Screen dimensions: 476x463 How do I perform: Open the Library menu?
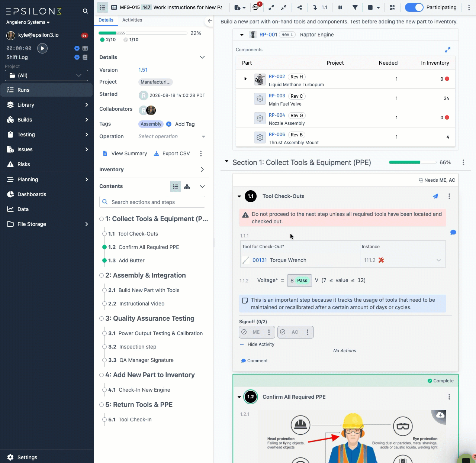click(x=46, y=105)
